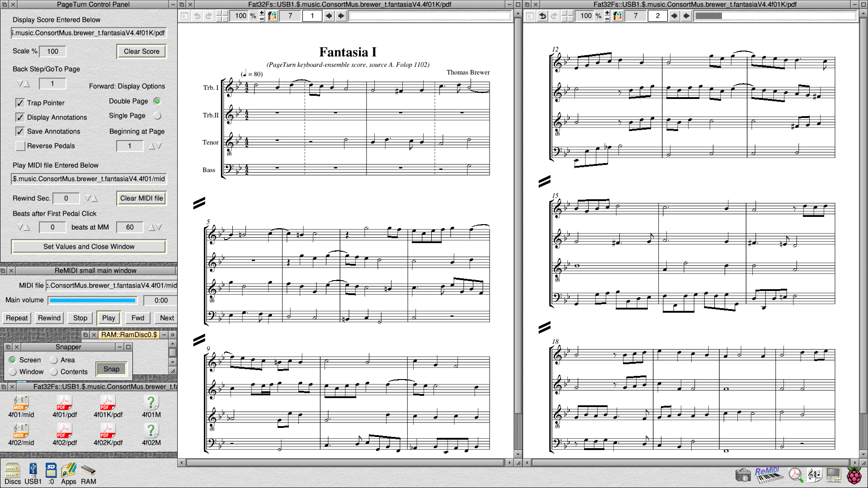The width and height of the screenshot is (868, 488).
Task: Click the ReMIDI Repeat button
Action: coord(17,318)
